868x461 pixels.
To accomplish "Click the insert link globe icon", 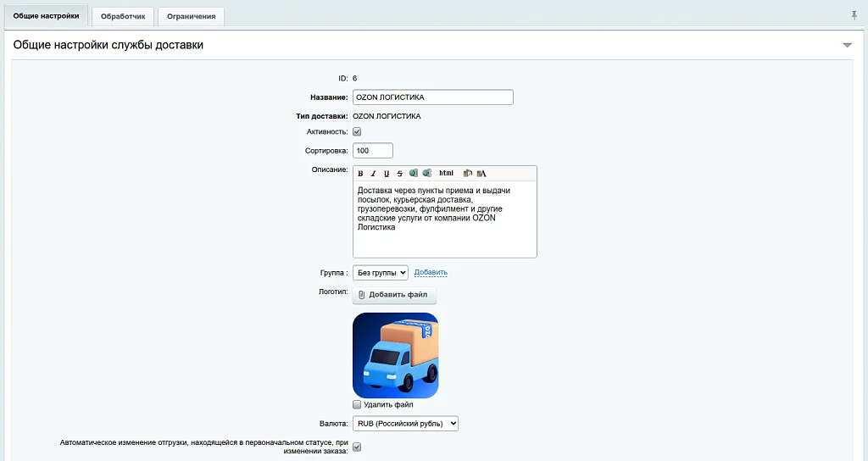I will (x=414, y=173).
